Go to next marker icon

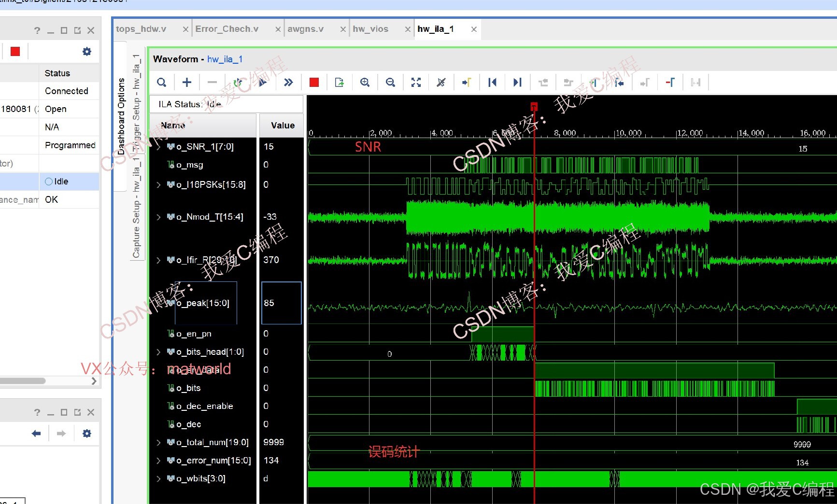(645, 83)
